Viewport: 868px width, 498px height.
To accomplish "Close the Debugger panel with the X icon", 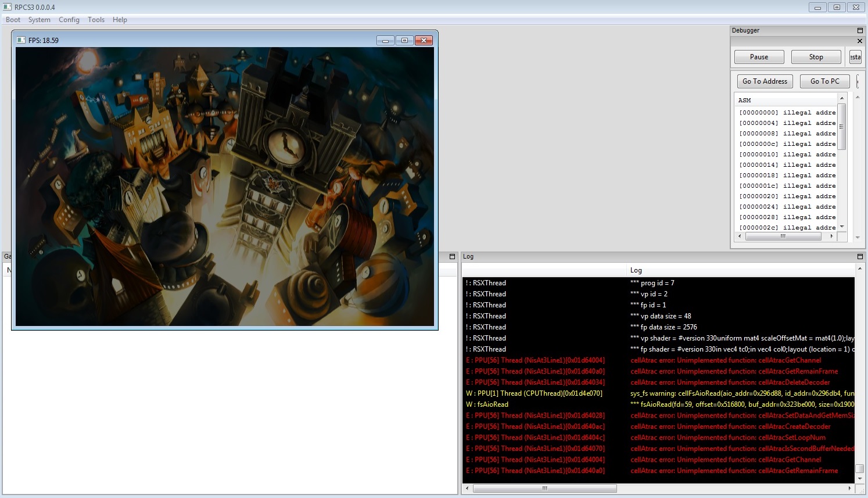I will 860,41.
